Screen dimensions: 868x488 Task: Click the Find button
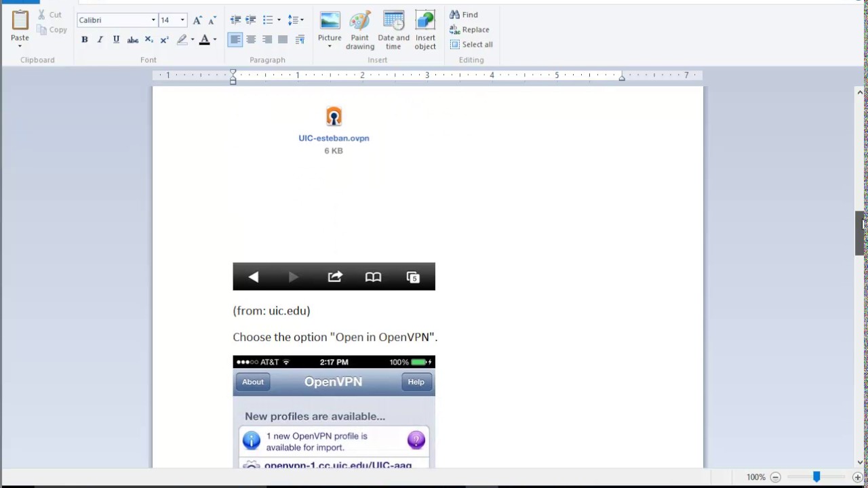coord(464,14)
